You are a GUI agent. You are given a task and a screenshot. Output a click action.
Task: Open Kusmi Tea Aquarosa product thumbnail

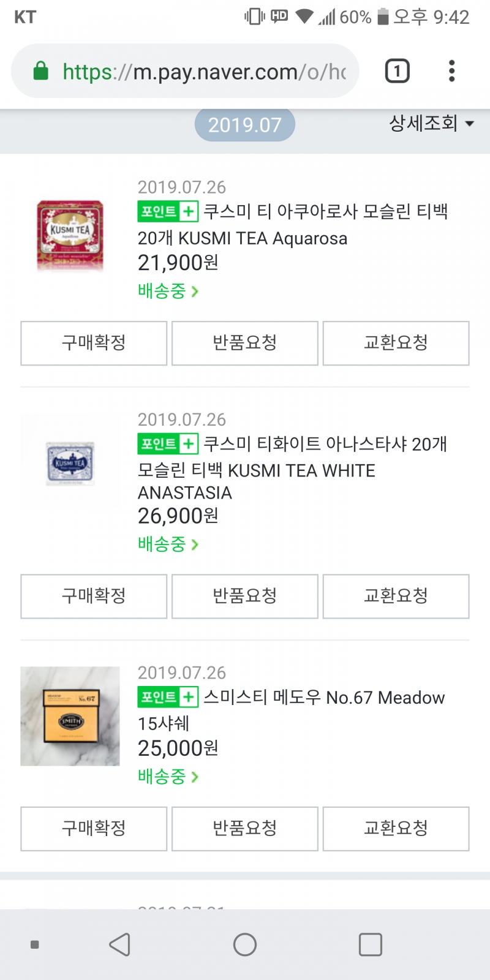point(70,235)
